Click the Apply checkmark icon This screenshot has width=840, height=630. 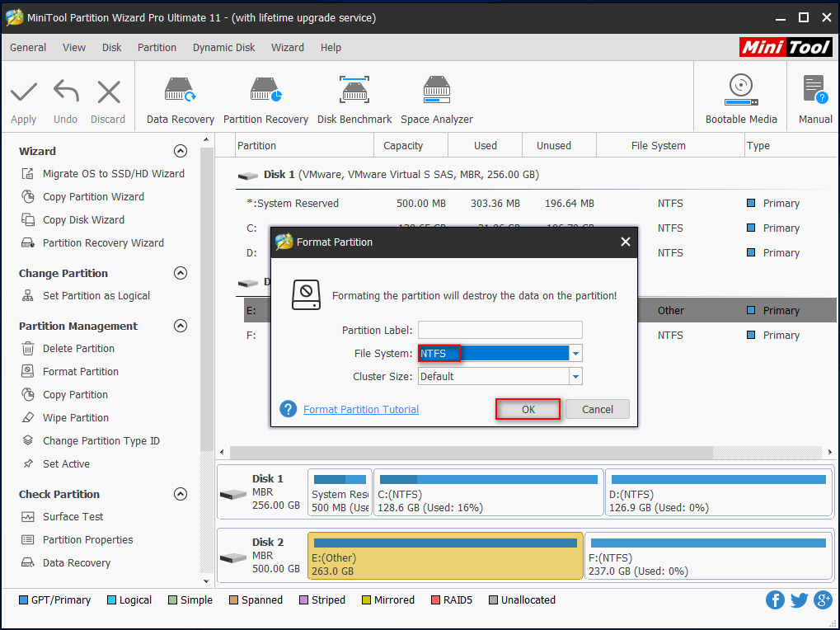(24, 92)
